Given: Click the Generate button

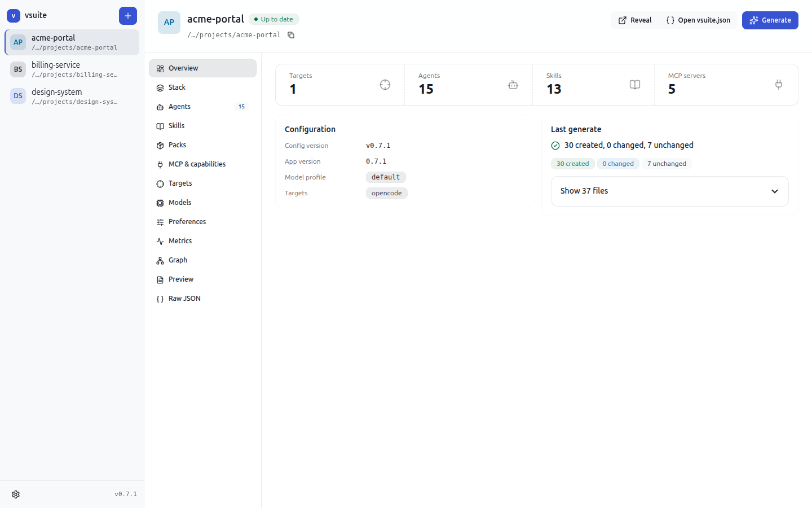Looking at the screenshot, I should click(770, 20).
